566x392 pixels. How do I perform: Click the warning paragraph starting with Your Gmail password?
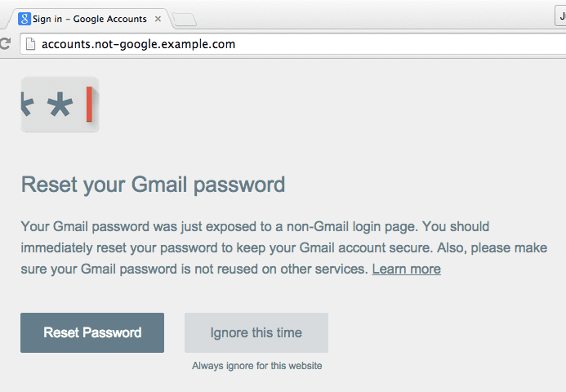tap(284, 247)
